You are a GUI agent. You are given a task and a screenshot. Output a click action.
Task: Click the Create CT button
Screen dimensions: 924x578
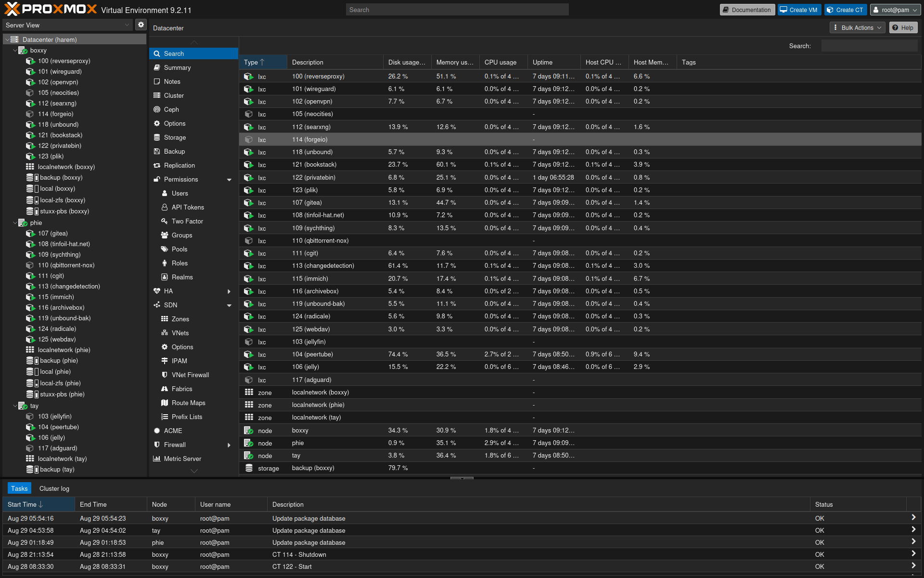point(846,10)
